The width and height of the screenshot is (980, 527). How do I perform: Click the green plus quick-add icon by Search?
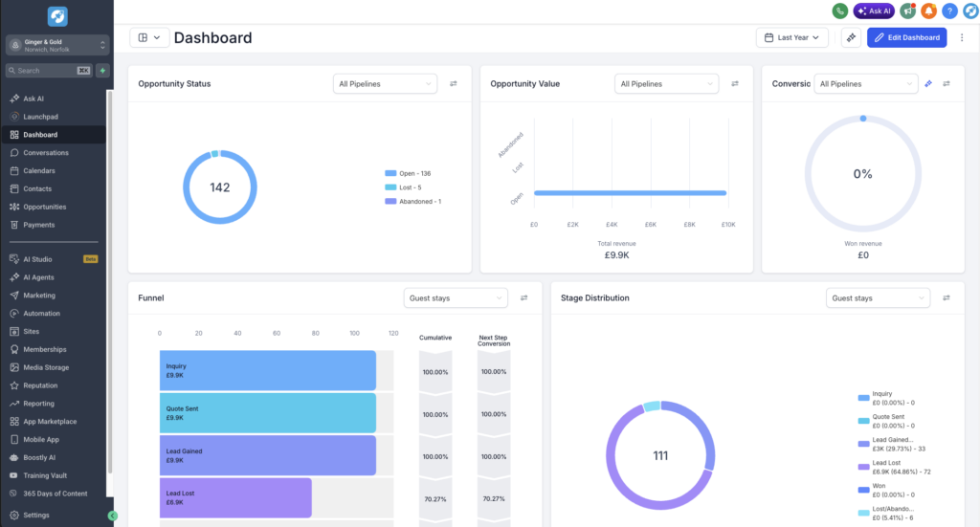(x=102, y=71)
